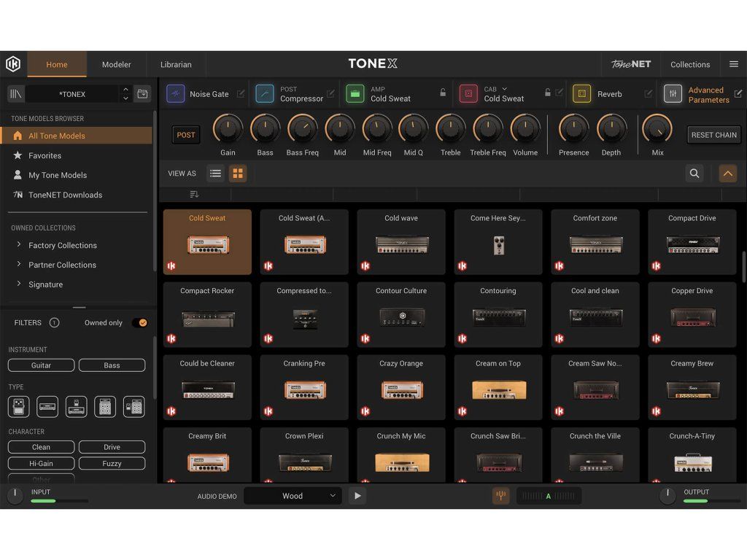Switch to grid view icon
Image resolution: width=747 pixels, height=560 pixels.
pos(238,174)
